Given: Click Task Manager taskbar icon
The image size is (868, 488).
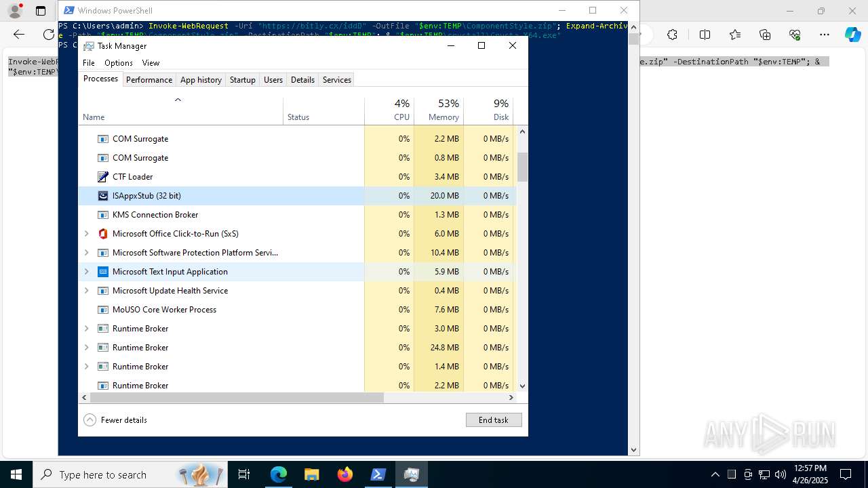Looking at the screenshot, I should coord(412,474).
